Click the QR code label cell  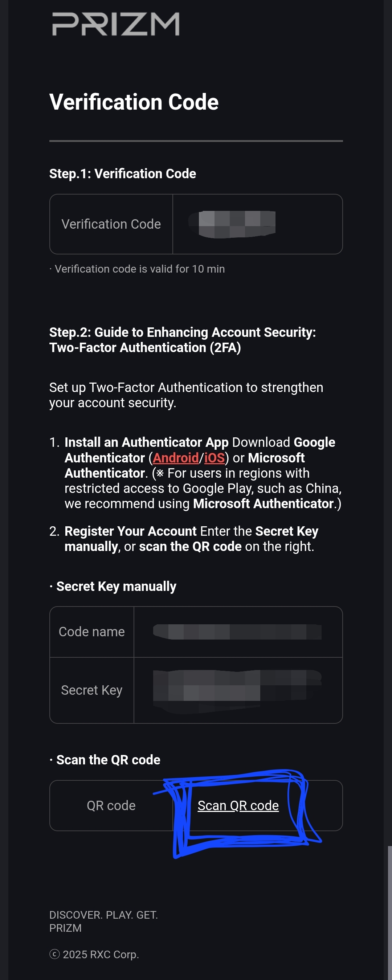click(x=111, y=805)
